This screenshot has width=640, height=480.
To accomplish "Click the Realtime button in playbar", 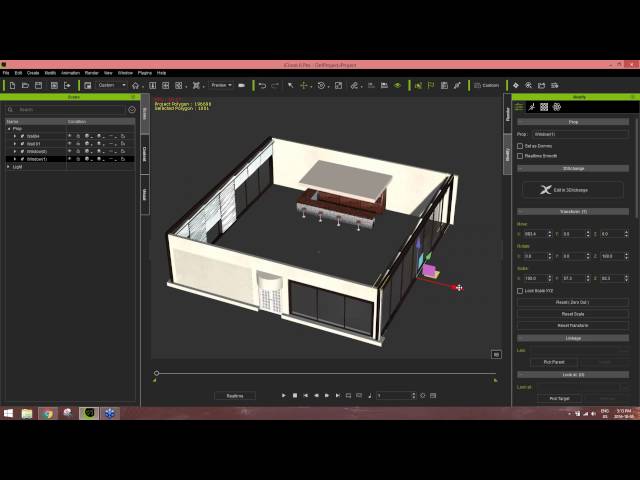I will 235,396.
